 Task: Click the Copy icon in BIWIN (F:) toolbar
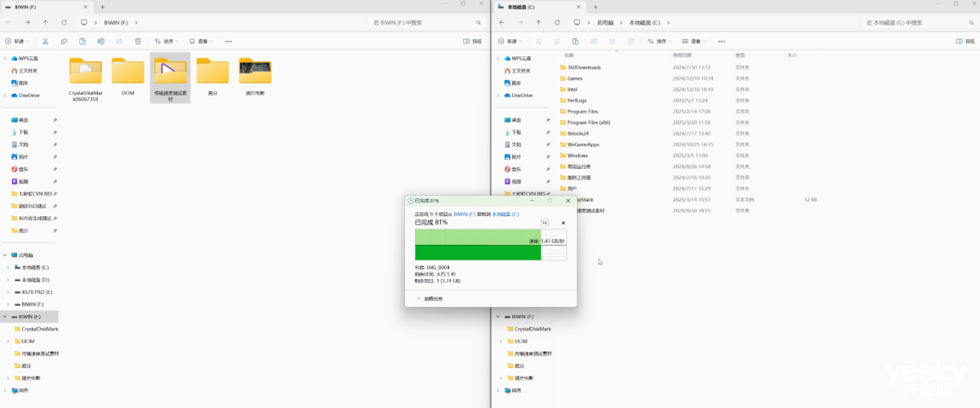pyautogui.click(x=64, y=41)
